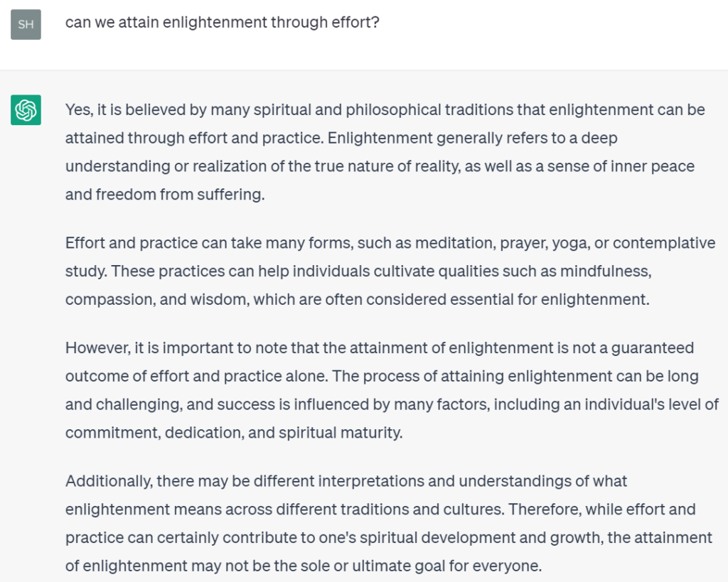Click the paragraph beginning 'However, it is important'
The width and height of the screenshot is (728, 582).
[x=392, y=390]
